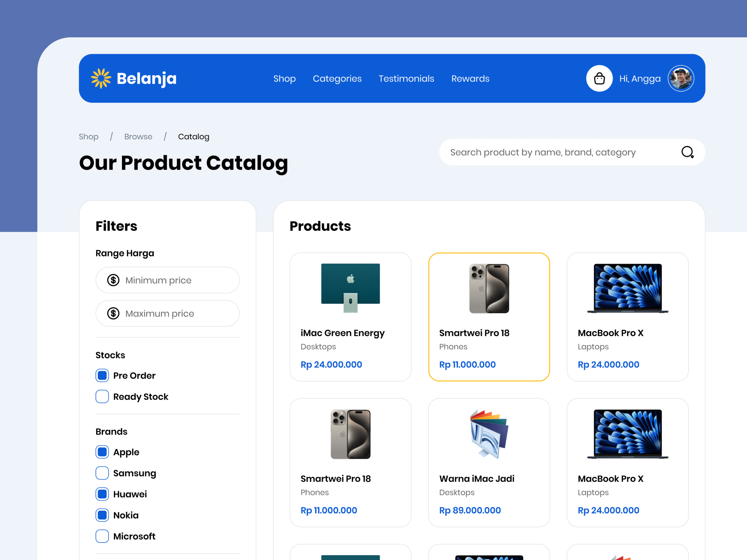Screen dimensions: 747x560
Task: Click the Stocks filter heading
Action: [x=110, y=355]
